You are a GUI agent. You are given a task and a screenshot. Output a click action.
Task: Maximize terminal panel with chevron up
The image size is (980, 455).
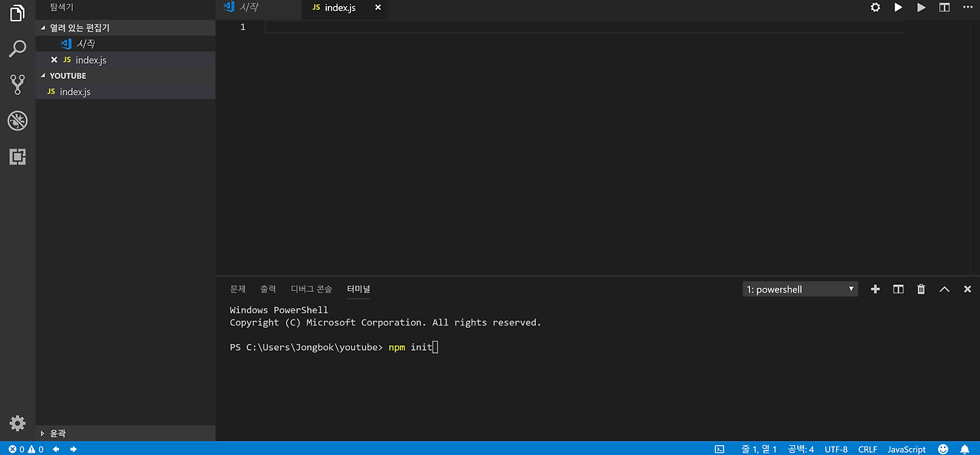click(944, 289)
